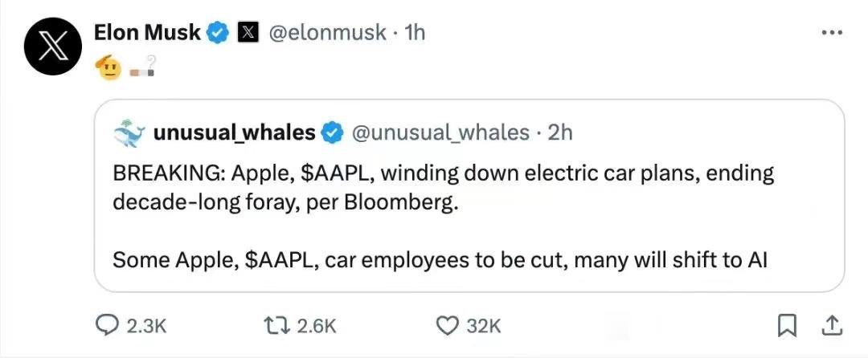This screenshot has height=358, width=868.
Task: Open the share post icon
Action: (x=832, y=325)
